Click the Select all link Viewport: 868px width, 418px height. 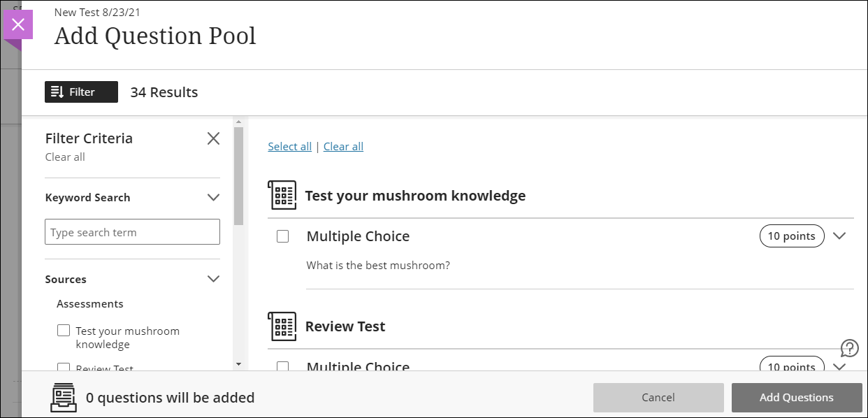(289, 146)
